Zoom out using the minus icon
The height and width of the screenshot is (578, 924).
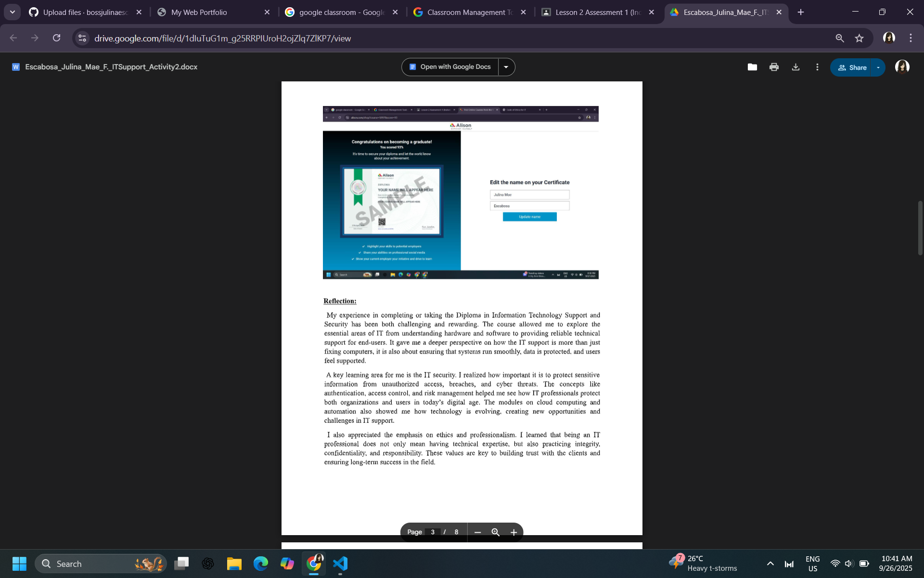pyautogui.click(x=477, y=532)
